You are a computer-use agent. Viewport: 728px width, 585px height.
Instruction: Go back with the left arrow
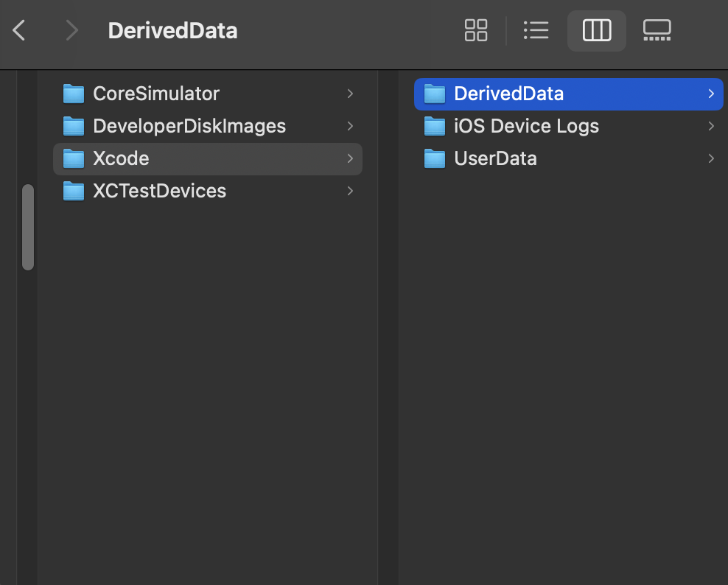coord(19,31)
